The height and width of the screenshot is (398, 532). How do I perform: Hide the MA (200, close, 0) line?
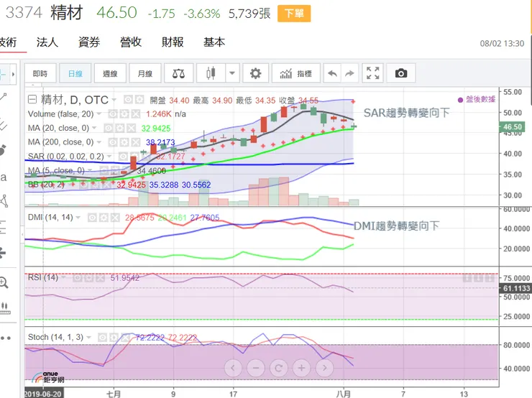[113, 142]
